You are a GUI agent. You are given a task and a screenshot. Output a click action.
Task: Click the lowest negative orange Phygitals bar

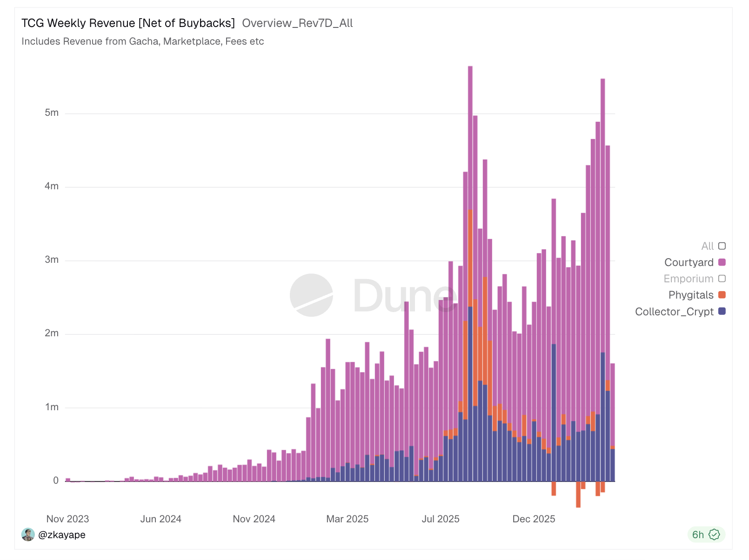pos(578,494)
